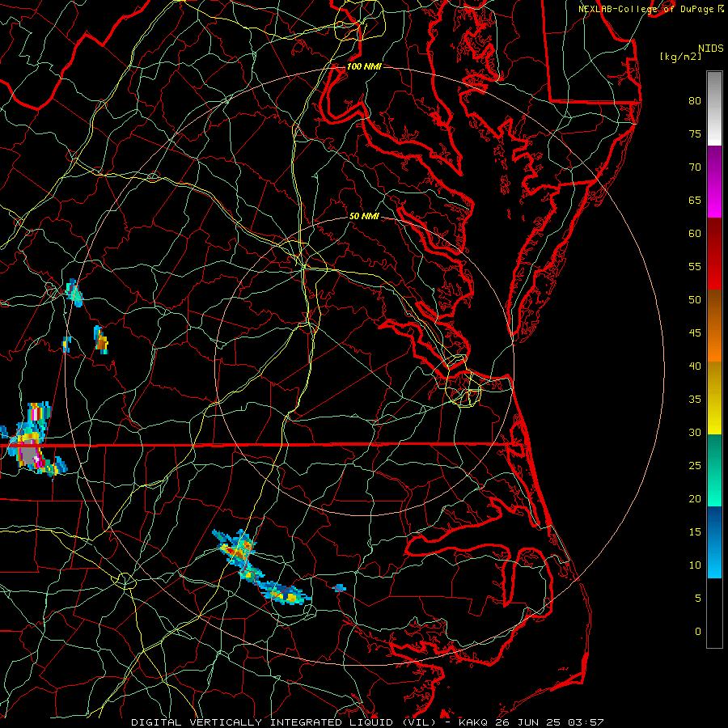Click the 50 value on the scale

(x=695, y=300)
